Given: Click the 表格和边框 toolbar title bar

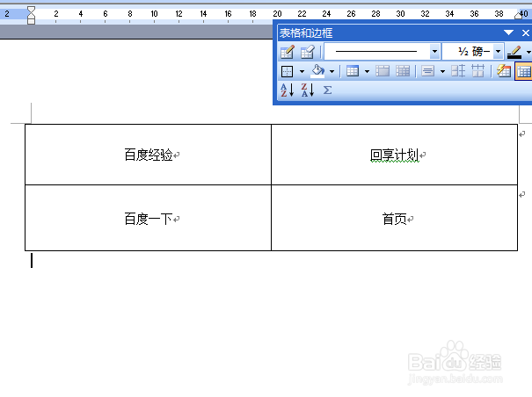Looking at the screenshot, I should pyautogui.click(x=390, y=32).
